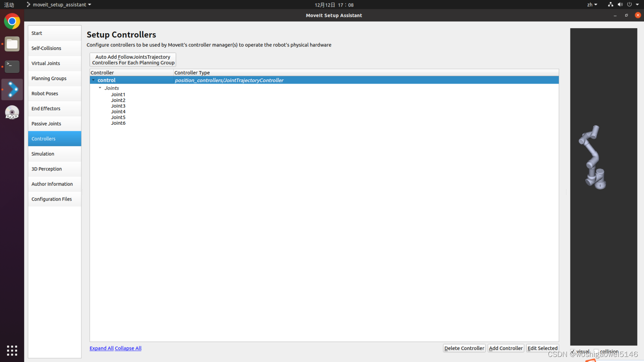Click the network status icon
The image size is (644, 362).
click(x=610, y=5)
